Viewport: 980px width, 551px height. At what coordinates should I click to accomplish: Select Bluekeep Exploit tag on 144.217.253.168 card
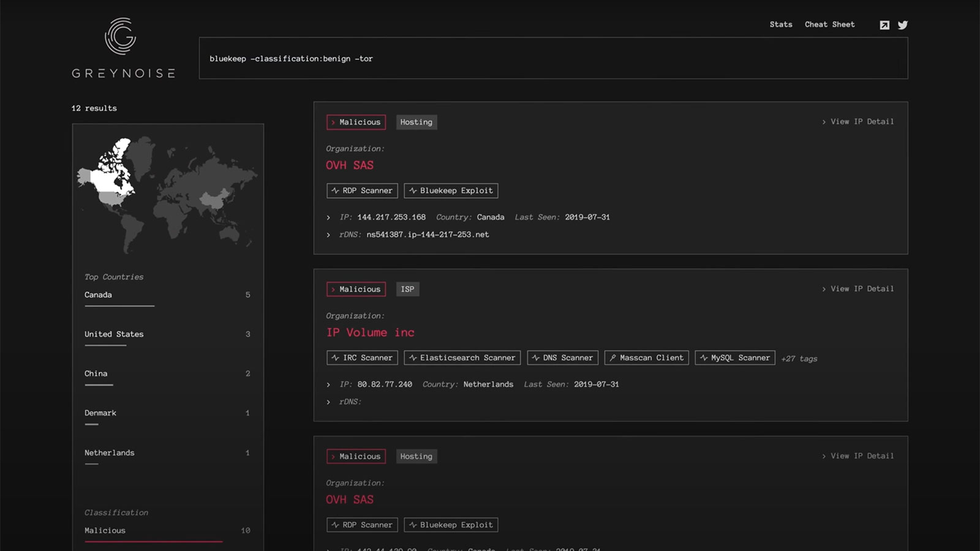click(451, 190)
